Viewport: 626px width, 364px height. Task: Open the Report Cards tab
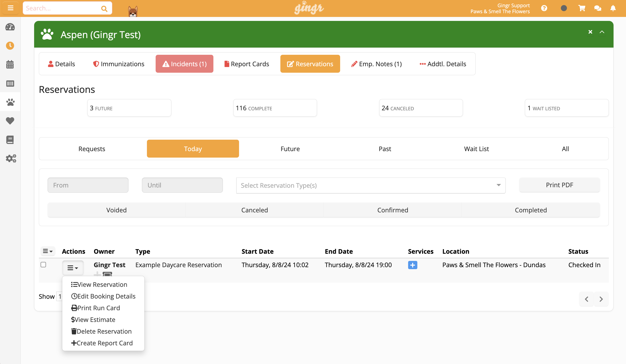[x=247, y=64]
